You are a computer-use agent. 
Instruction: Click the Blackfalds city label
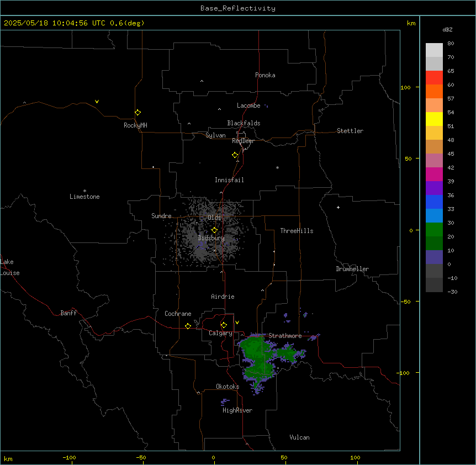tap(244, 123)
